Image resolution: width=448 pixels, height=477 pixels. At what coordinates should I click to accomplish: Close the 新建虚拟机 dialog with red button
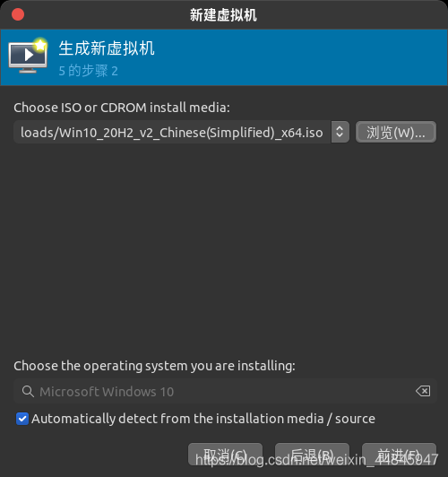[18, 14]
